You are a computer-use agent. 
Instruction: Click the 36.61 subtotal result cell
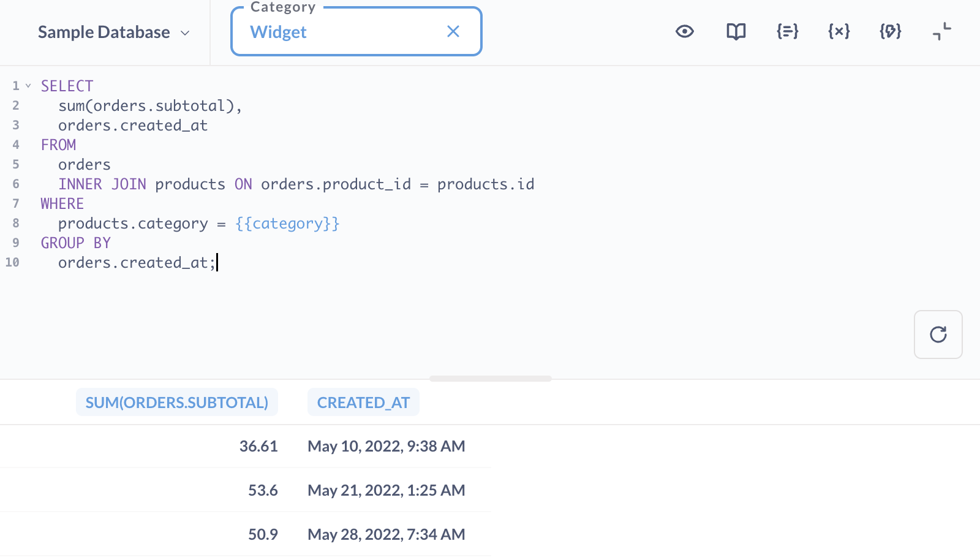point(258,446)
